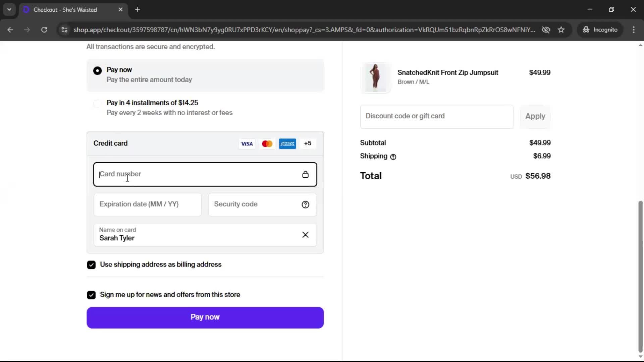Screen dimensions: 644x362
Task: Select Pay in 4 installments option
Action: pos(97,104)
